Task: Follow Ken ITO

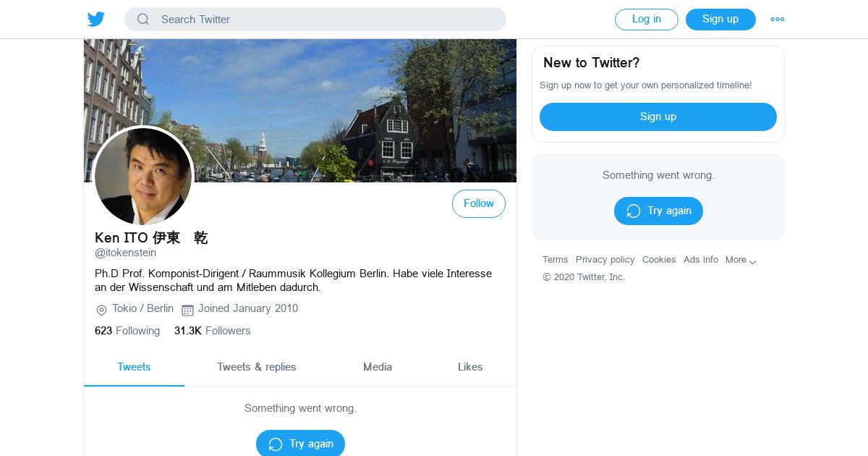Action: pos(479,204)
